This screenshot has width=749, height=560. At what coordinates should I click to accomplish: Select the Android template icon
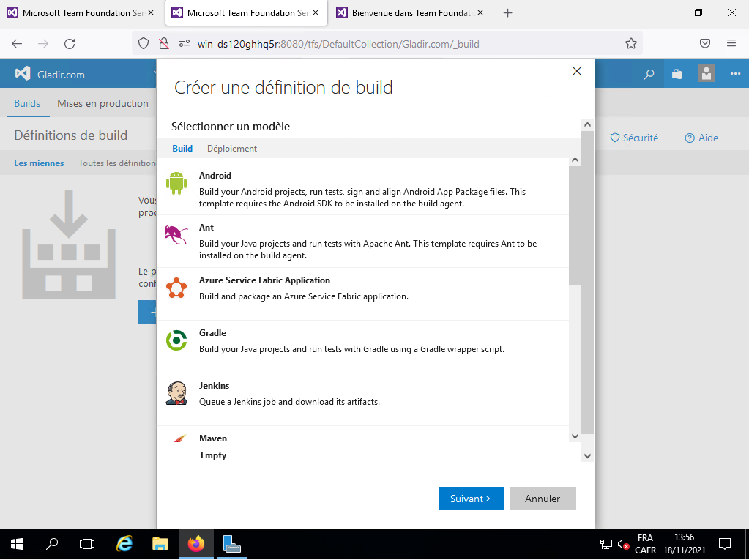(x=176, y=183)
